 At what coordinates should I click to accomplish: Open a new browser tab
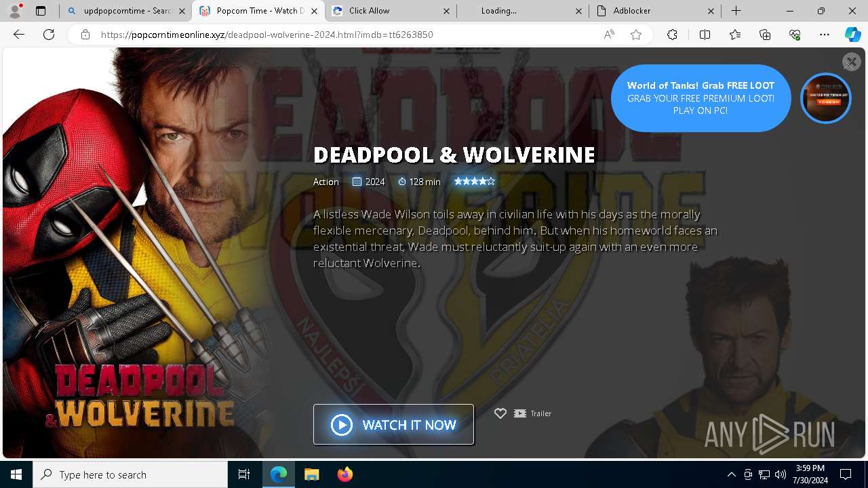[x=736, y=11]
